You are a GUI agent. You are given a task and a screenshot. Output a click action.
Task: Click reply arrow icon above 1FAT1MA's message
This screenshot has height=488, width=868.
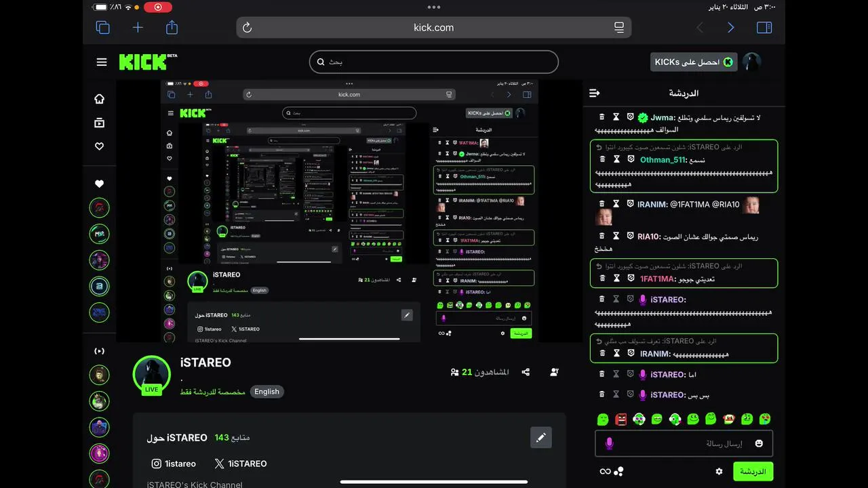[x=599, y=266]
